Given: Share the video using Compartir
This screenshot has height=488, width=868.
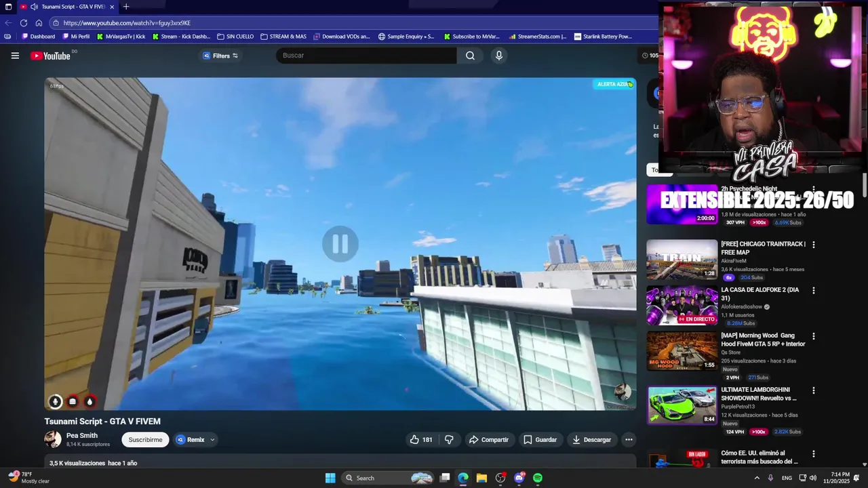Looking at the screenshot, I should coord(489,440).
